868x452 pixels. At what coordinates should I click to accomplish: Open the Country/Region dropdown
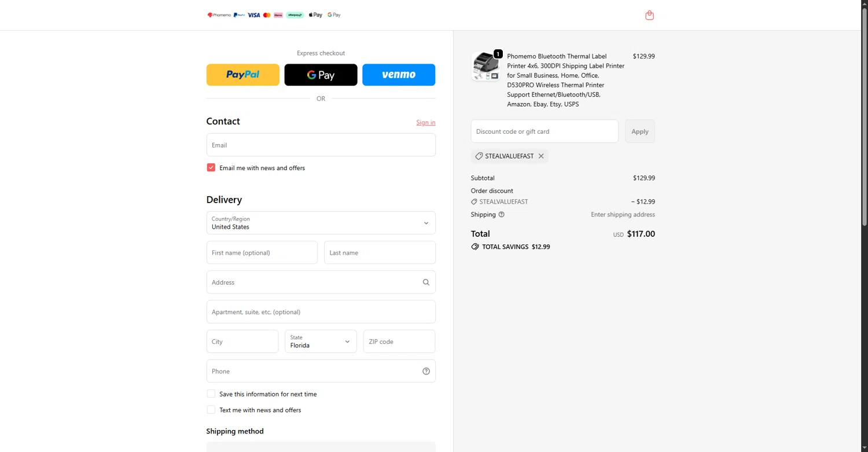click(x=321, y=223)
